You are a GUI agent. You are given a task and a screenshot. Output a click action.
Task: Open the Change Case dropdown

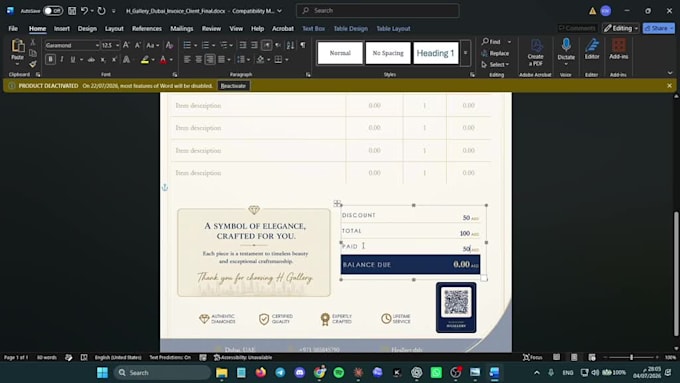click(x=152, y=45)
